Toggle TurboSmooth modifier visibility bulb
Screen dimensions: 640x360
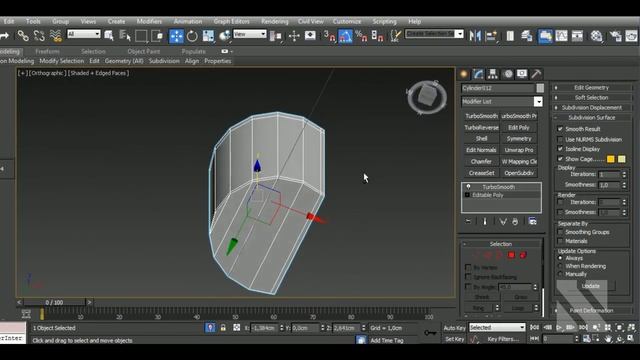(x=468, y=187)
